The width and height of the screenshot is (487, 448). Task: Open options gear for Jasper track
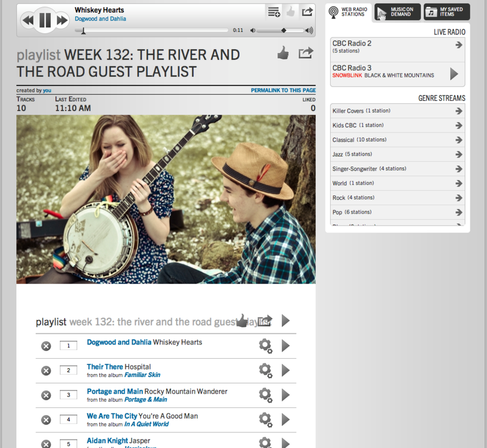coord(265,443)
